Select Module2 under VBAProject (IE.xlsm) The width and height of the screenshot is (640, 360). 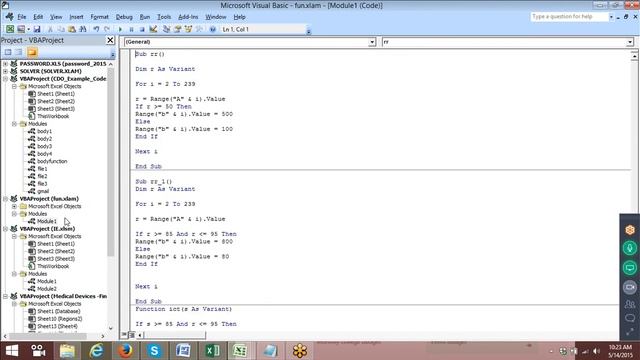coord(47,289)
